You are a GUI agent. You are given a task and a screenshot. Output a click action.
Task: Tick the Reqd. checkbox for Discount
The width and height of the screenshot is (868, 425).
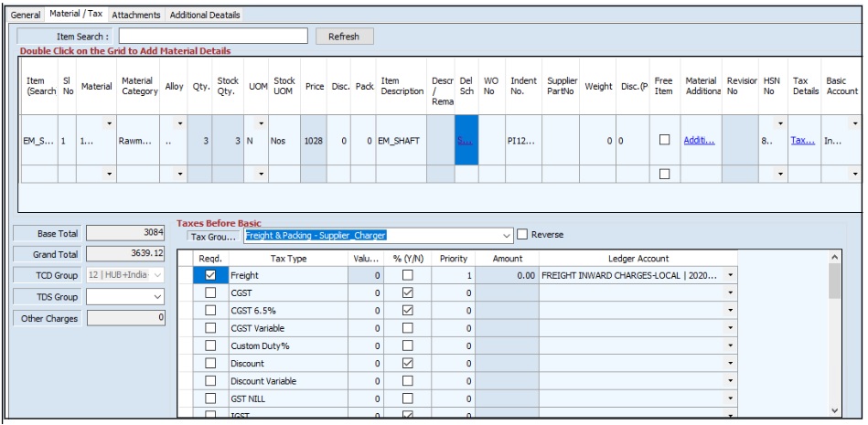click(211, 363)
